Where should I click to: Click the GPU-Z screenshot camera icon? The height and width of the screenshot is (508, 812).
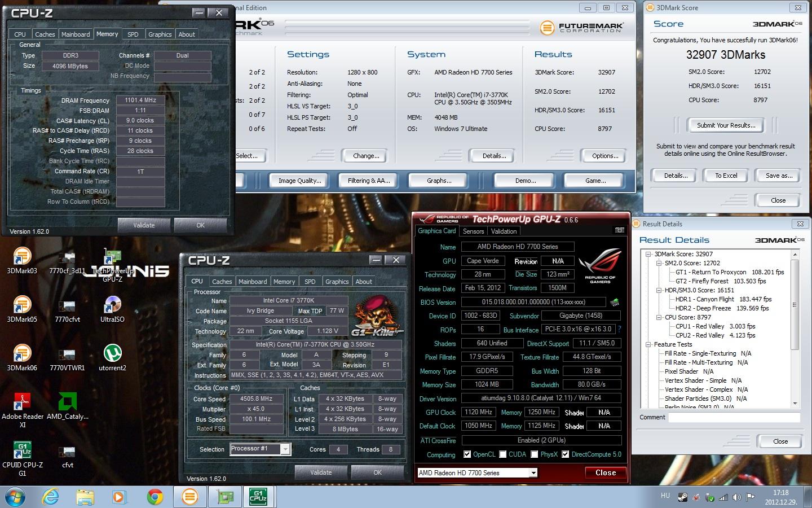(x=619, y=230)
